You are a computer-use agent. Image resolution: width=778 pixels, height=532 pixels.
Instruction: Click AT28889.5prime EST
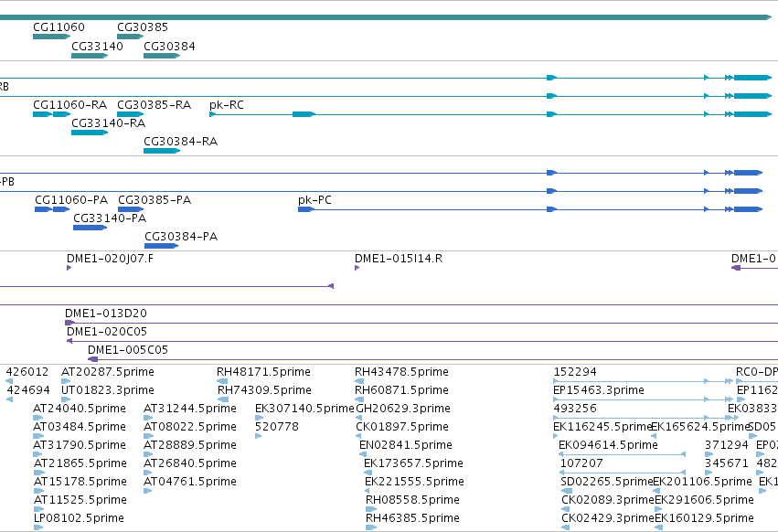(x=148, y=454)
